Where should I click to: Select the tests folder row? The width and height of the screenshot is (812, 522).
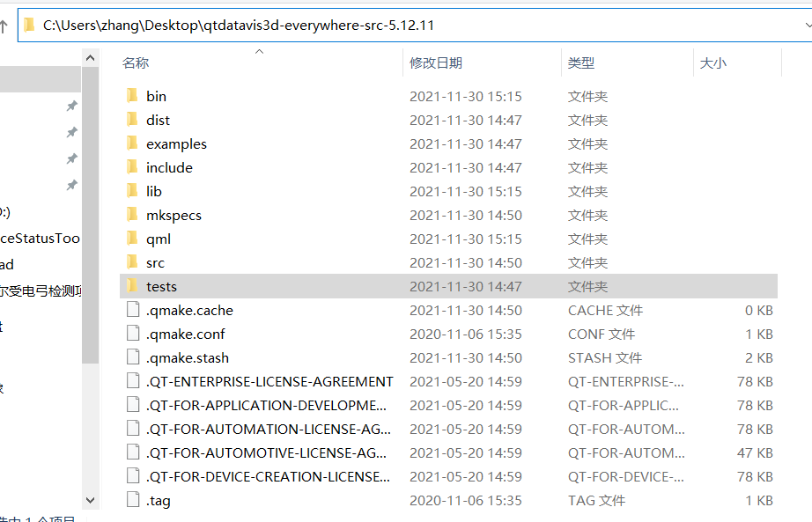(x=448, y=286)
